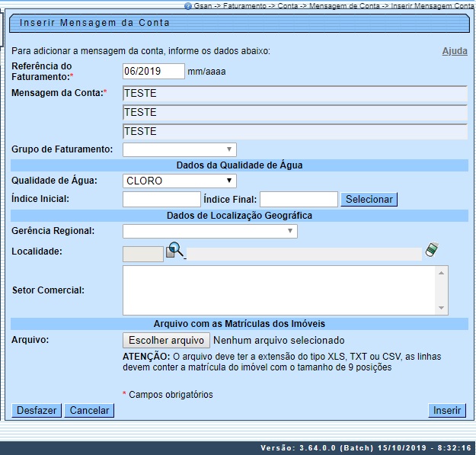The height and width of the screenshot is (455, 476).
Task: Click the Selecionar button
Action: 369,200
